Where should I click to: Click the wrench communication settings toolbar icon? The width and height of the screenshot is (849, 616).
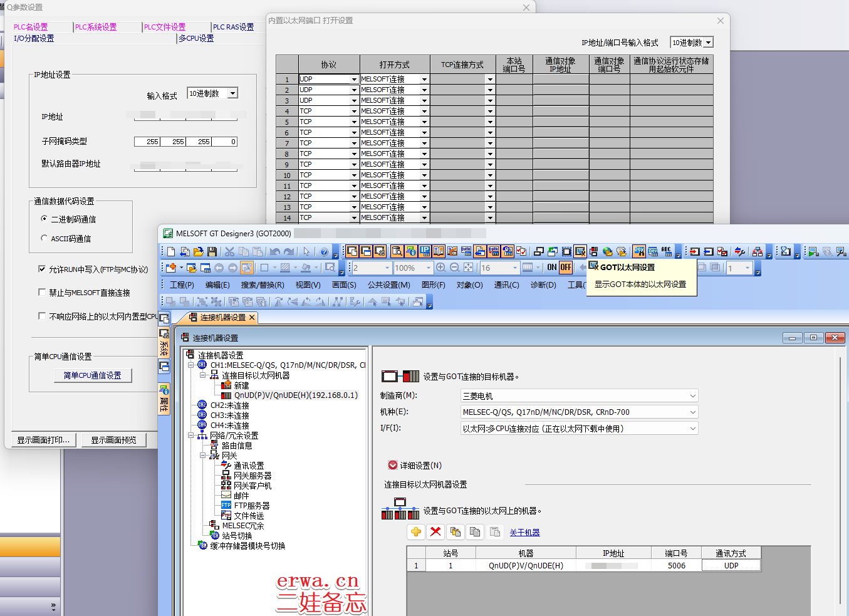pyautogui.click(x=740, y=251)
